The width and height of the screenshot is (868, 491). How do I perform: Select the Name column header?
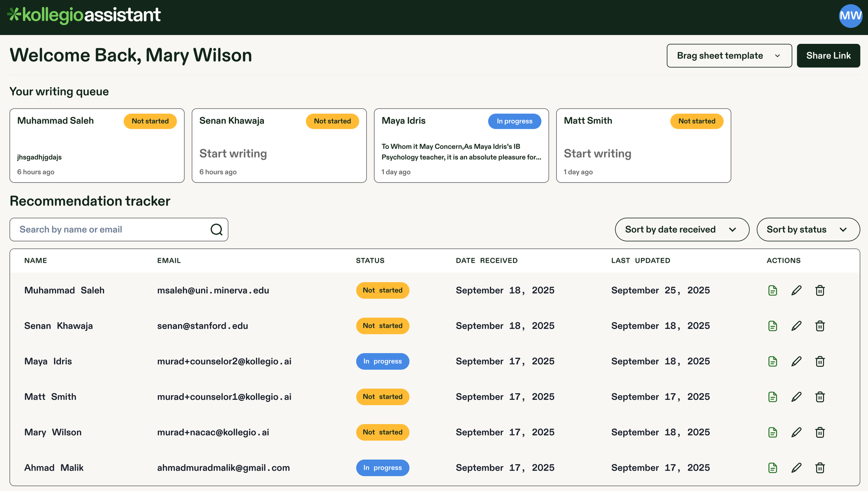point(35,260)
